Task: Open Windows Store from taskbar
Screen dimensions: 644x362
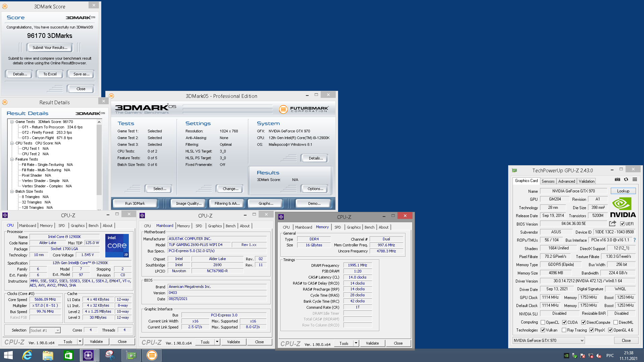Action: click(x=68, y=355)
